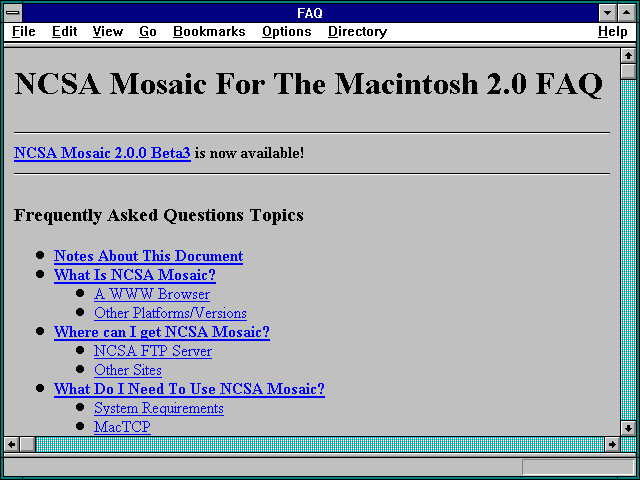Open the window control menu box
This screenshot has height=480, width=640.
coord(13,13)
